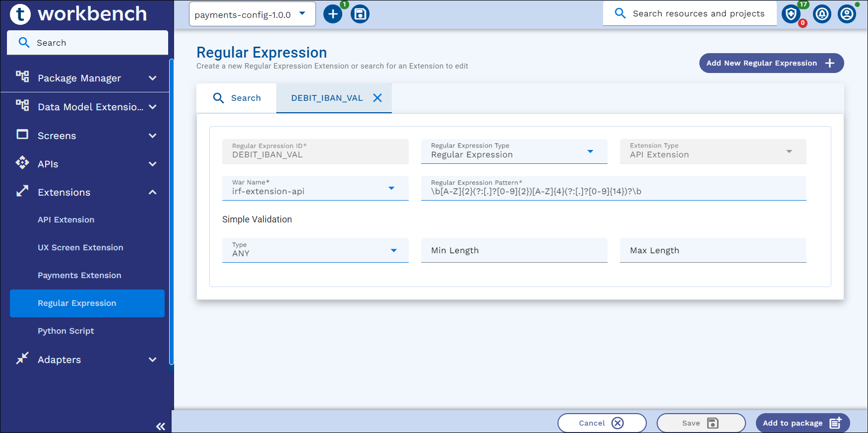The image size is (868, 433).
Task: Click the Min Length input field
Action: click(x=514, y=250)
